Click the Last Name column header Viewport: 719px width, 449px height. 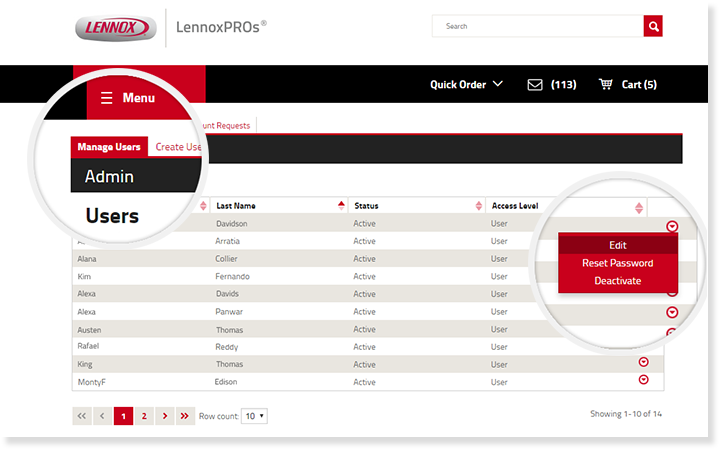tap(236, 206)
